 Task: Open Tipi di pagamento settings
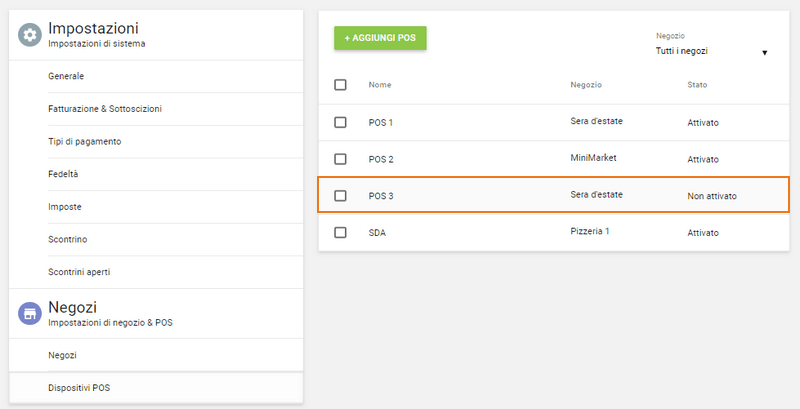point(85,141)
